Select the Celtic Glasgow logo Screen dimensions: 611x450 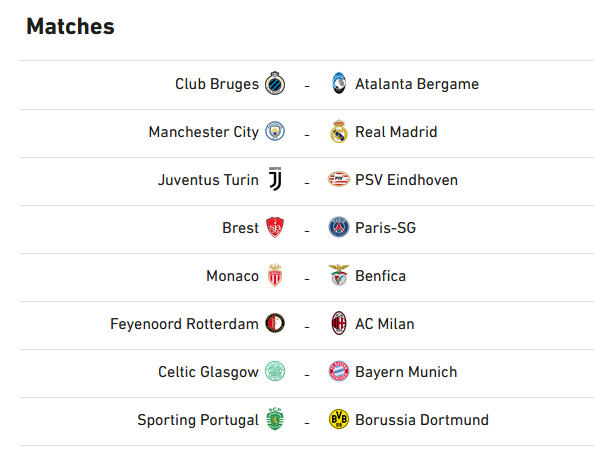[x=275, y=371]
